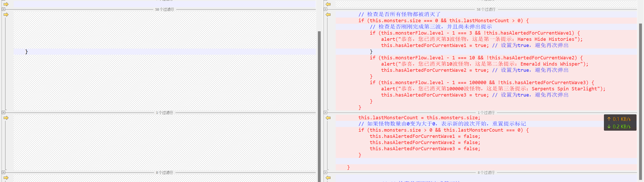Click the download speed 0.2 KB/s indicator

[x=619, y=126]
